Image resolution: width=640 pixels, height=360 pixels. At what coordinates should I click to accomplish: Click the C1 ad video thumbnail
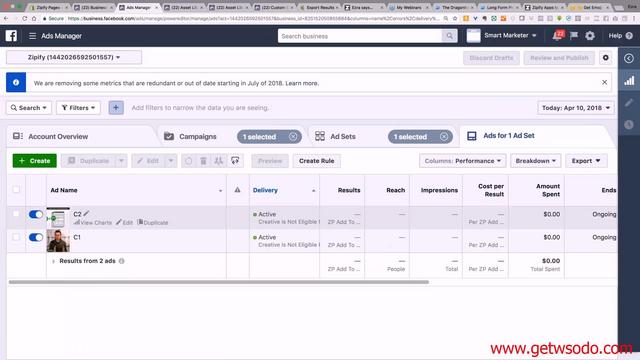58,241
